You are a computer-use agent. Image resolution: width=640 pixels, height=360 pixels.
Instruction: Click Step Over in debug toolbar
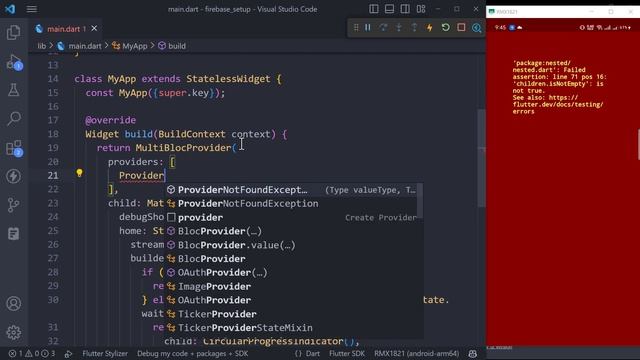[383, 27]
